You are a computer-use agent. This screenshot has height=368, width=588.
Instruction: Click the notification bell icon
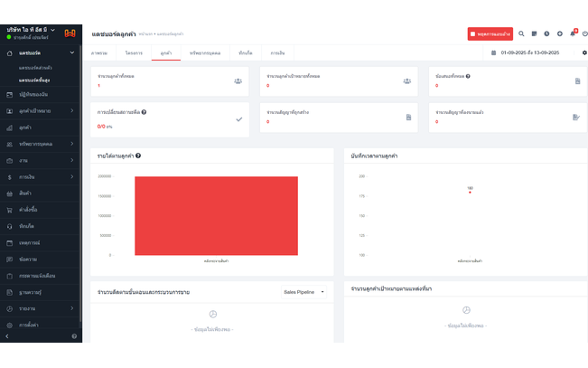[x=572, y=33]
